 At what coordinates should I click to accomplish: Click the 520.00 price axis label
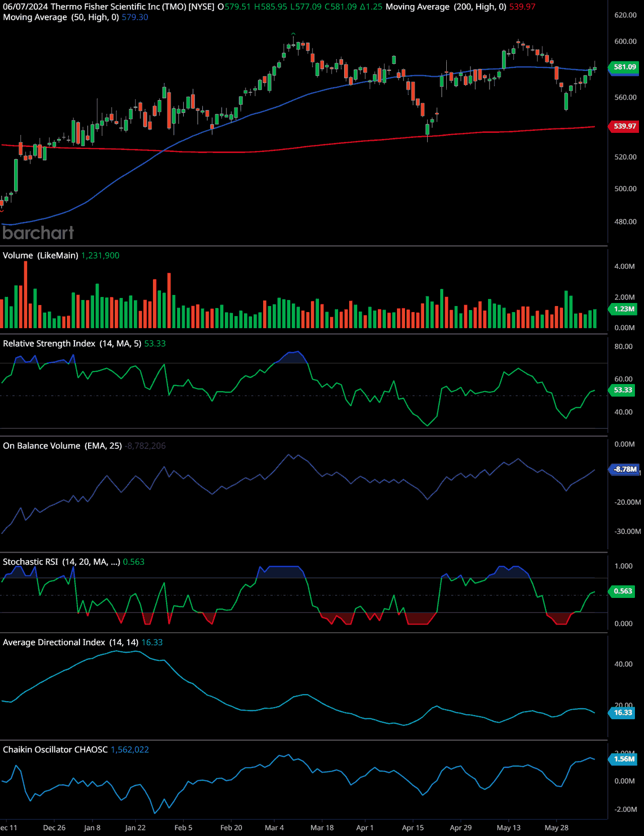[625, 157]
